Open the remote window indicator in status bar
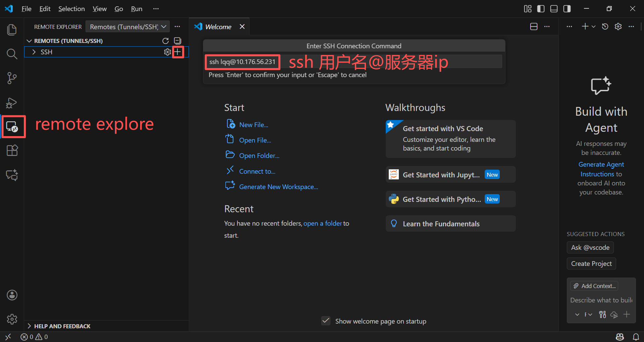 tap(8, 337)
